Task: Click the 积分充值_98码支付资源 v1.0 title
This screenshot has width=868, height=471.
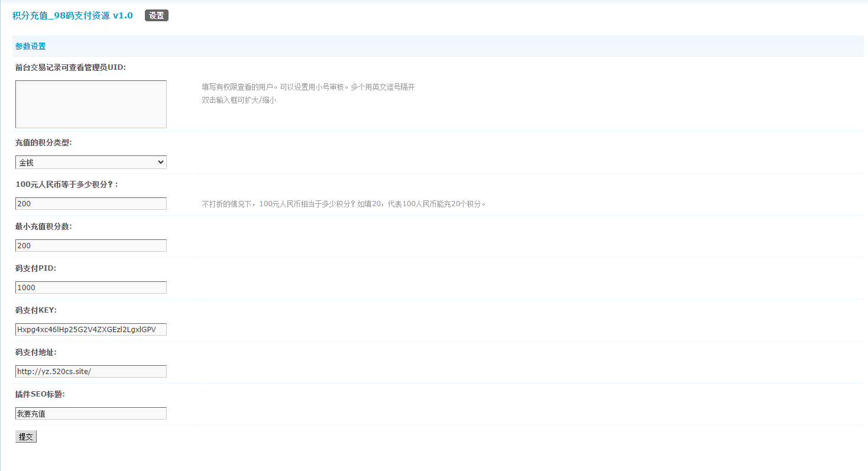Action: (72, 16)
